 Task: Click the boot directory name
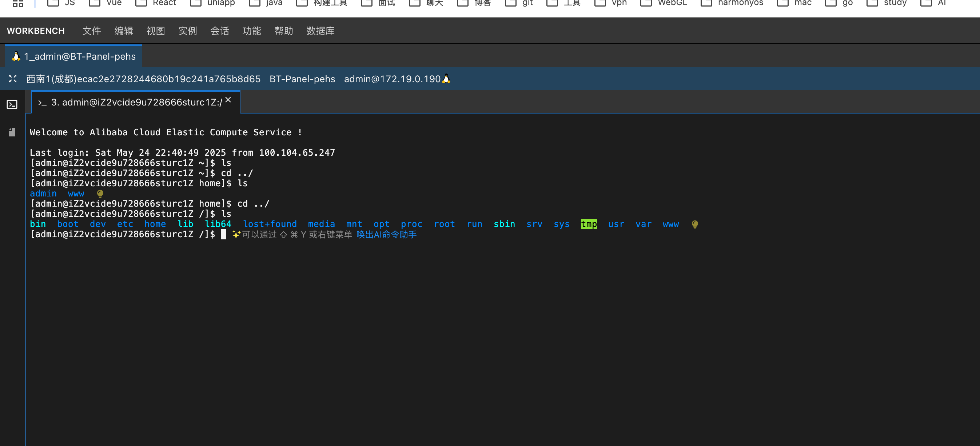coord(68,224)
